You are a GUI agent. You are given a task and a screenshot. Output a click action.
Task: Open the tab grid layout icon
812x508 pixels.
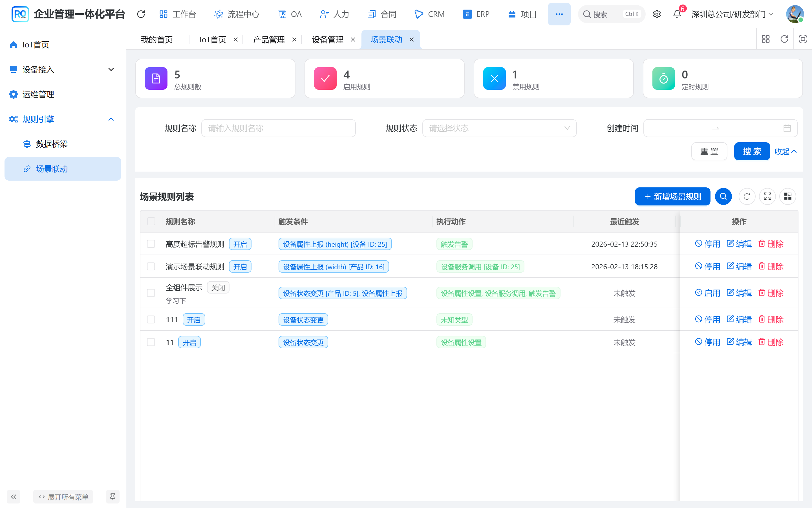(766, 39)
